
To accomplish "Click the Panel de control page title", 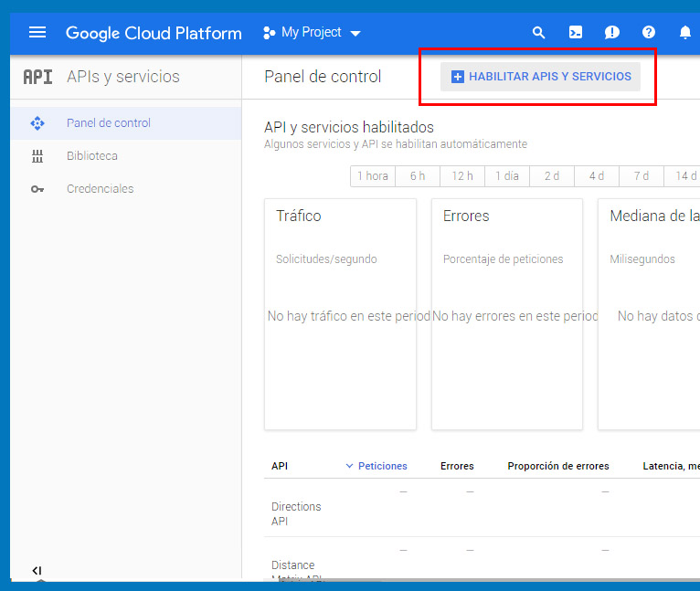I will pos(323,77).
